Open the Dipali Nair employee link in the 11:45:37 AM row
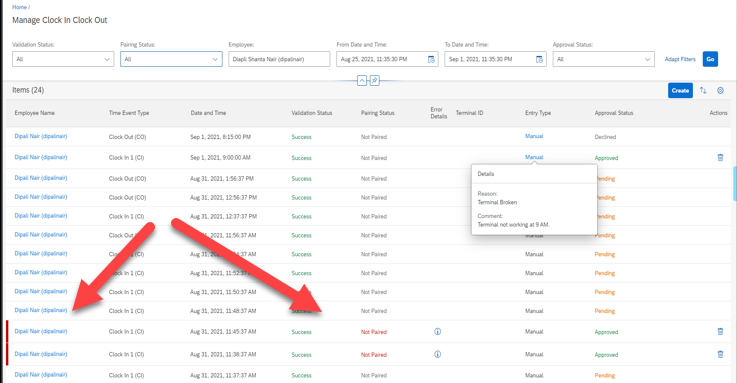The width and height of the screenshot is (737, 383). coord(41,331)
